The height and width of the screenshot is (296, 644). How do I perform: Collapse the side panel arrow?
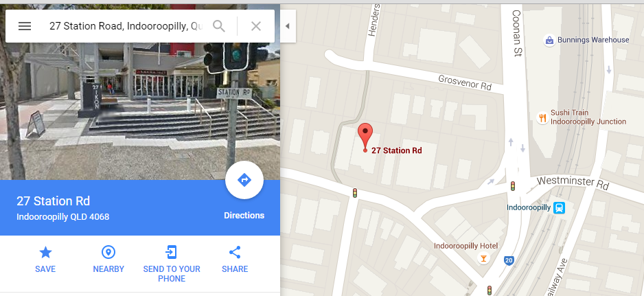288,26
